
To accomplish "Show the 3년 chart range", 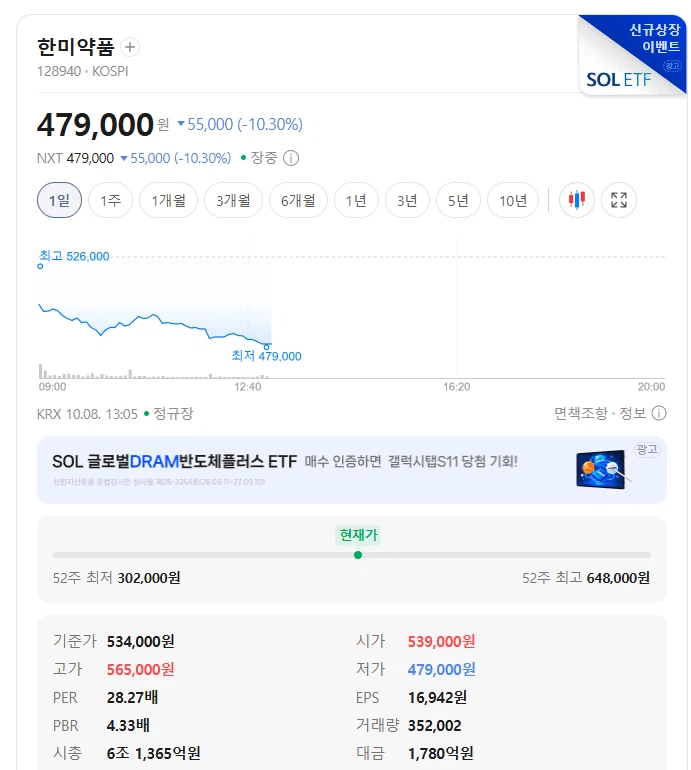I will pos(407,200).
